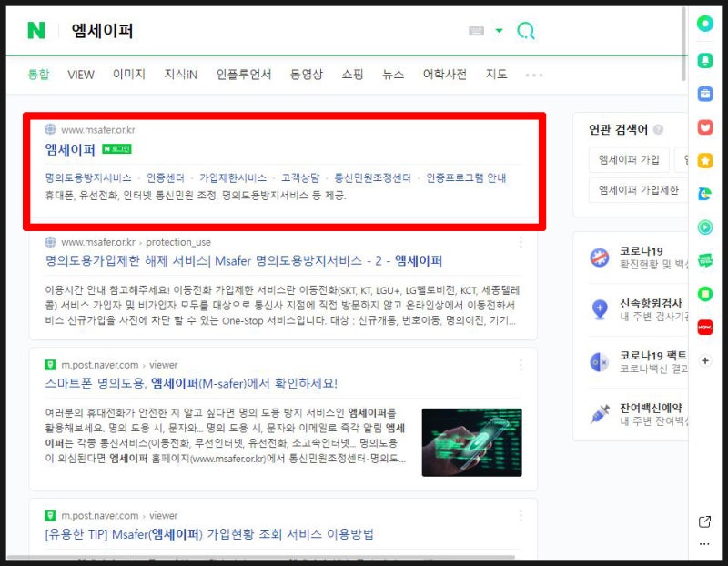
Task: Switch to the 지도 tab
Action: tap(496, 75)
